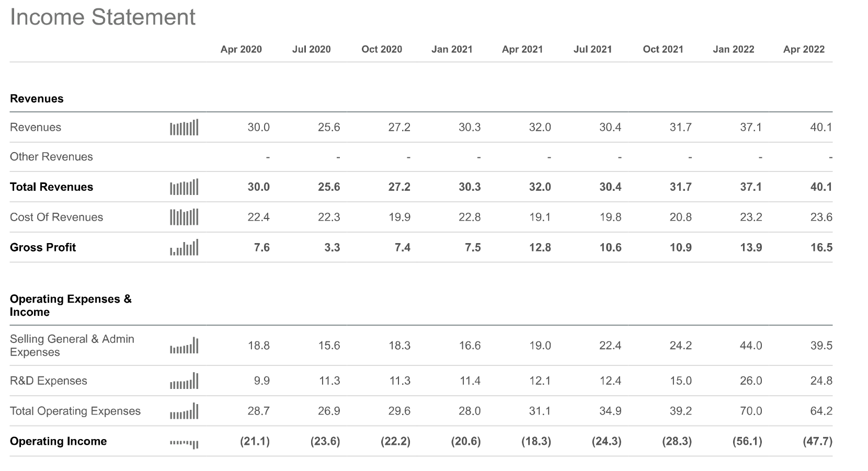
Task: Click the Income Statement heading
Action: tap(102, 17)
